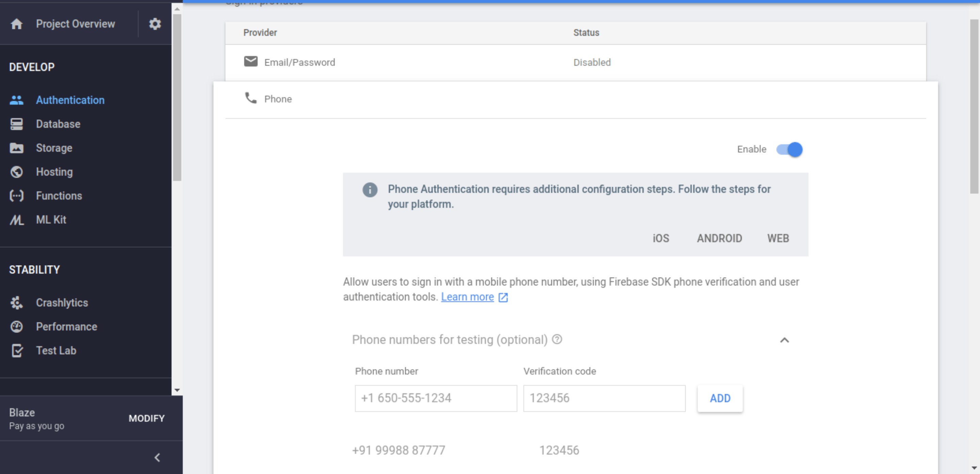Viewport: 980px width, 474px height.
Task: Click sidebar scrollbar up arrow
Action: coord(177,9)
